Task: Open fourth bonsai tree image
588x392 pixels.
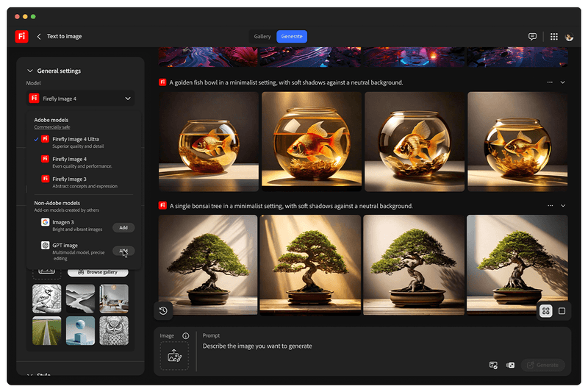Action: click(517, 265)
